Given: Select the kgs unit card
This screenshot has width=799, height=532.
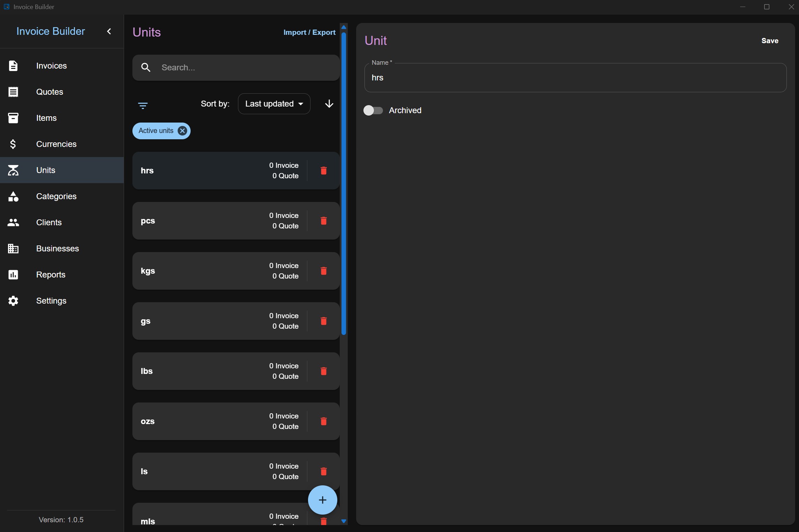Looking at the screenshot, I should (236, 271).
